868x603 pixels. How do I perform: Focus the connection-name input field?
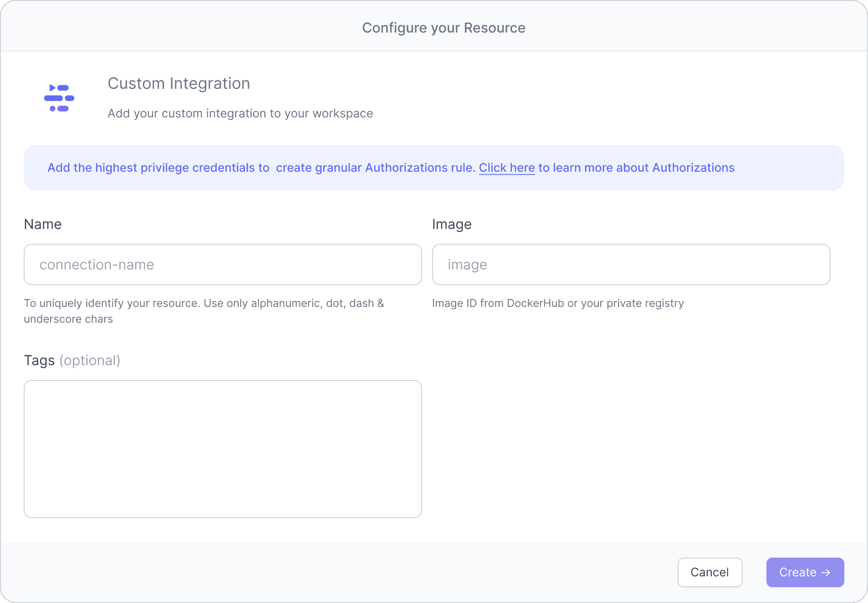coord(223,264)
